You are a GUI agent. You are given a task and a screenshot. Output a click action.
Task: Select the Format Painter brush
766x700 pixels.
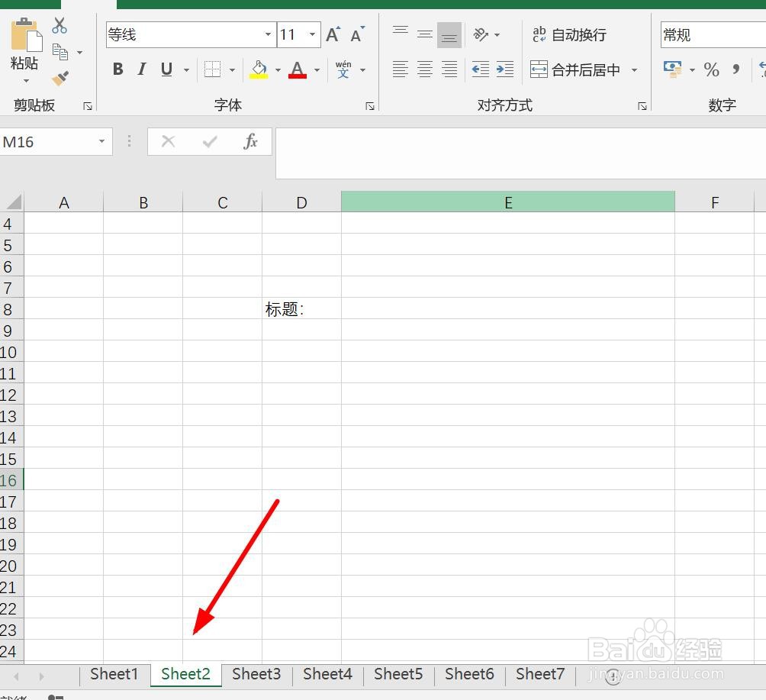point(60,78)
